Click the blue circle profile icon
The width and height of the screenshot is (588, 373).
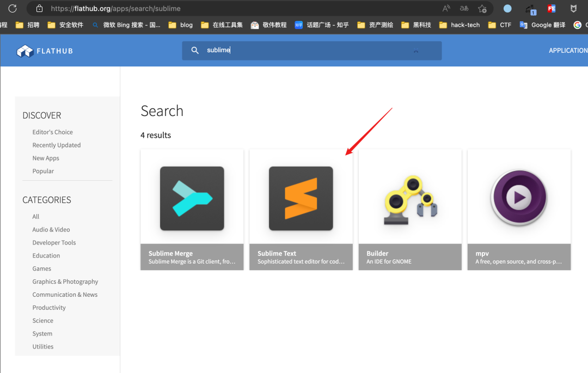tap(507, 8)
